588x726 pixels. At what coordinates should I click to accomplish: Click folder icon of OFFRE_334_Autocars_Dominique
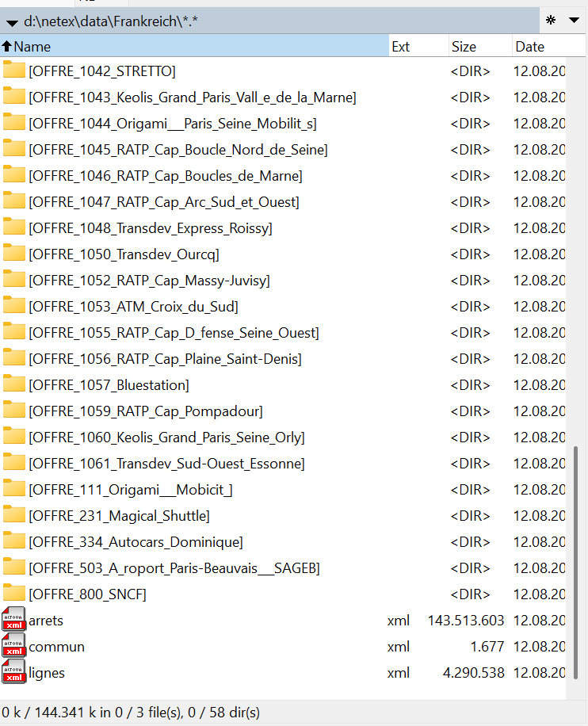14,541
